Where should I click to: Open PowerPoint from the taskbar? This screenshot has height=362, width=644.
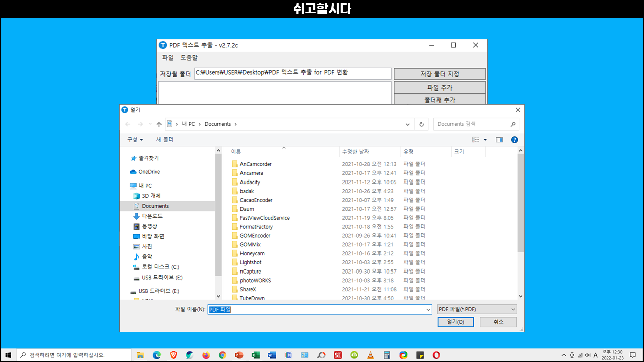(x=239, y=355)
